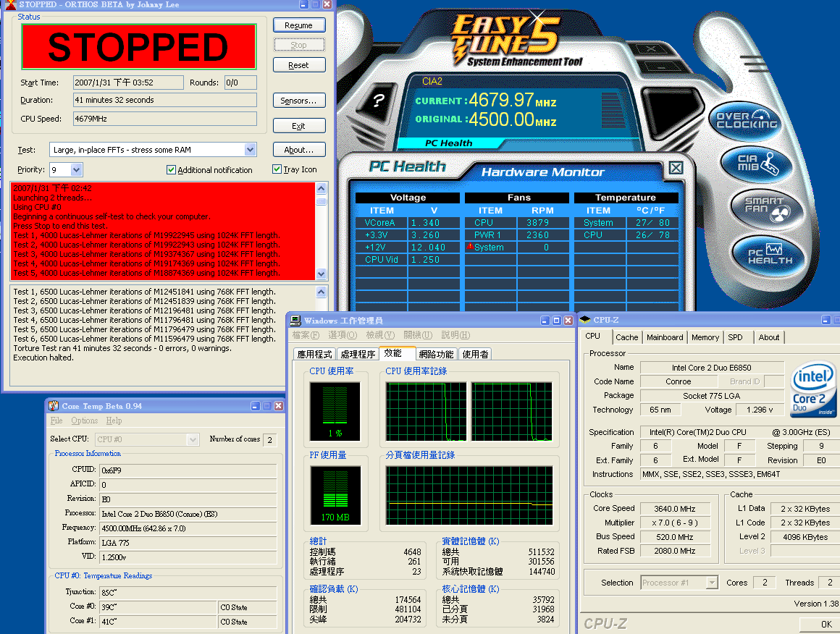Click the Tjunction 85C field in Core Temp
Screen dimensions: 840x634
click(x=188, y=593)
